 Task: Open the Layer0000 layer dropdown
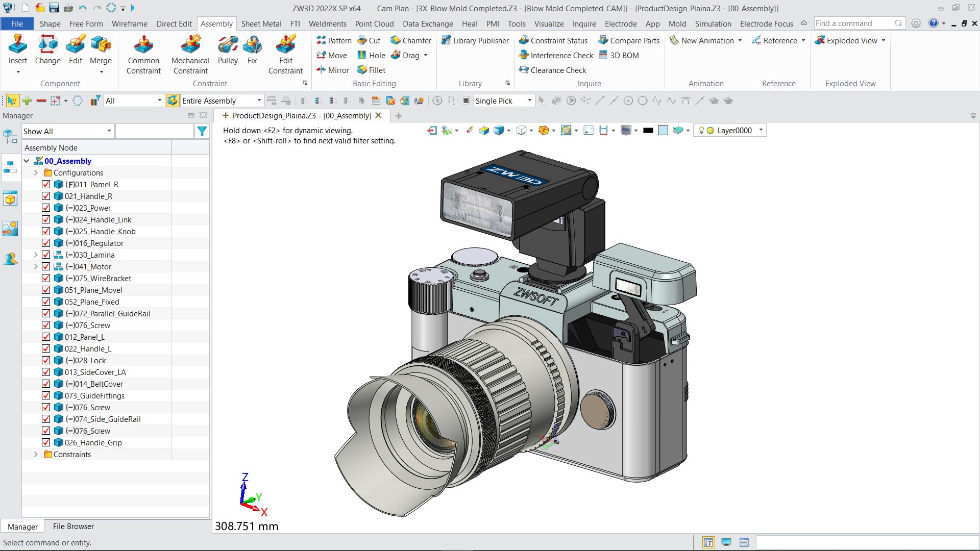pos(761,130)
